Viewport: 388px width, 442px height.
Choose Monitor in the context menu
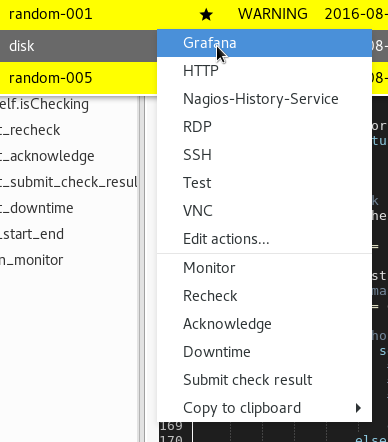point(264,268)
